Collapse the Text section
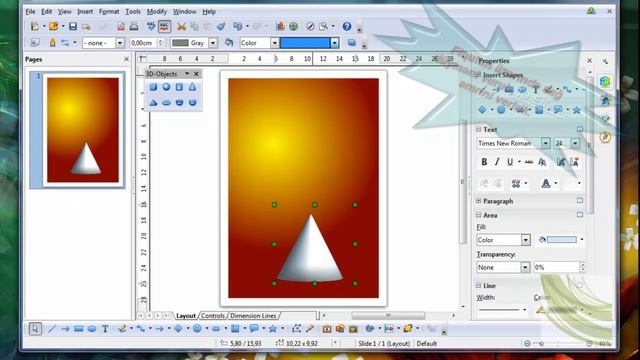Screen dimensions: 640x360 478,129
